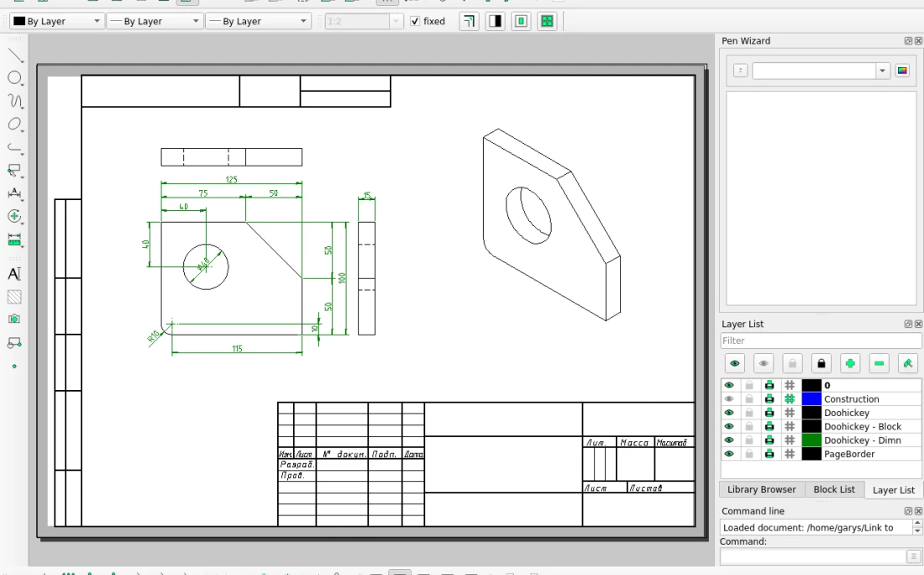The width and height of the screenshot is (924, 575).
Task: Show the hidden Construction layer
Action: point(729,399)
